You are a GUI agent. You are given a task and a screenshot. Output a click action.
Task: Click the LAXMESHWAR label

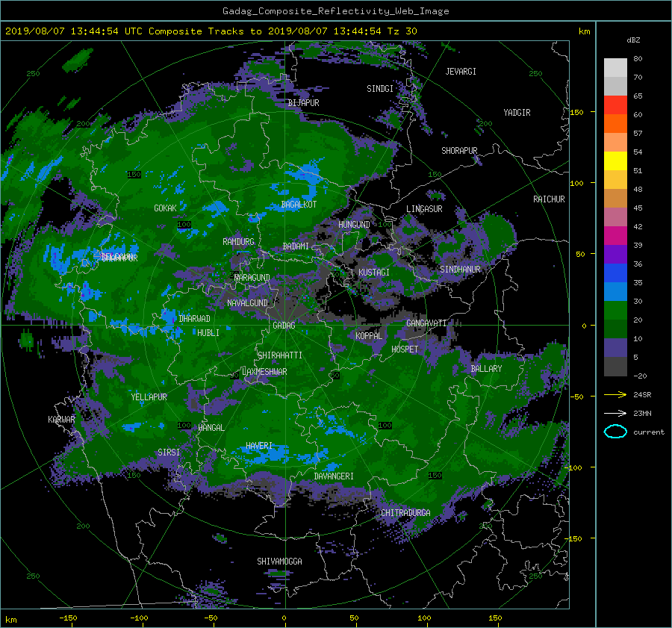[x=264, y=372]
